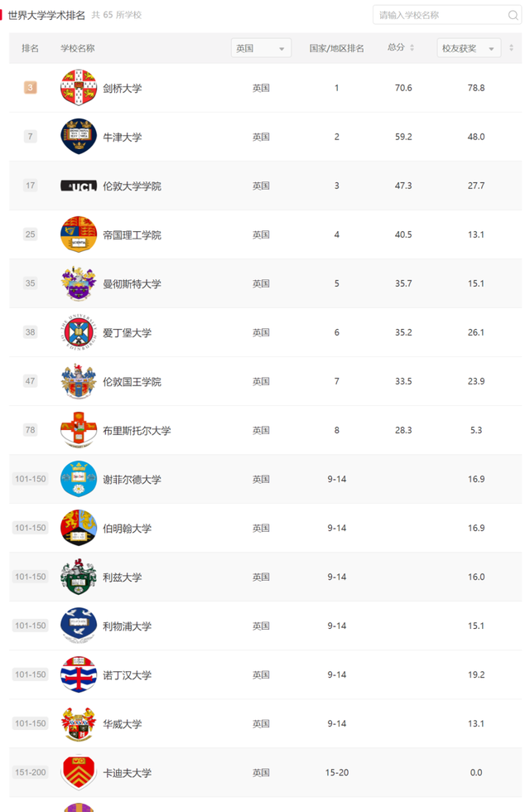Click the Liverpool University crest logo

click(79, 626)
